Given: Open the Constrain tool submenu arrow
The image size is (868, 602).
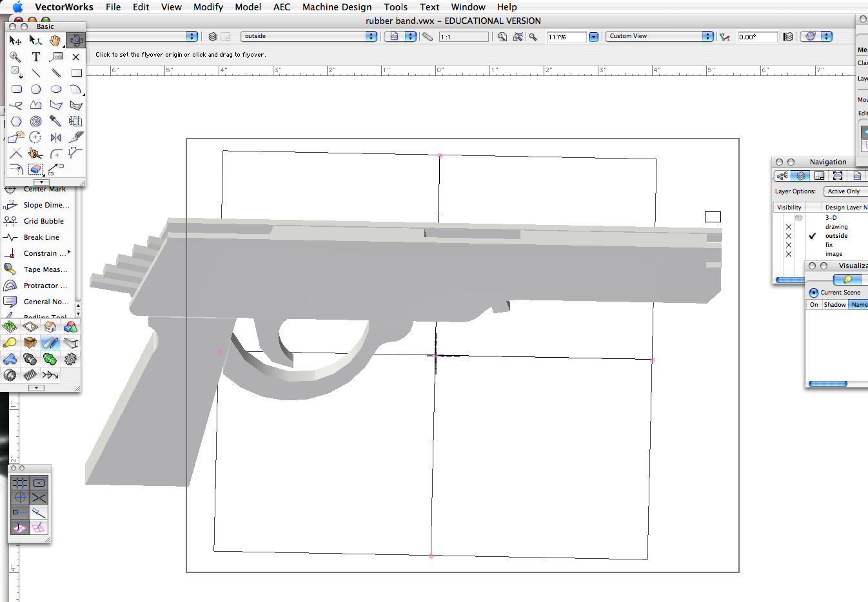Looking at the screenshot, I should (x=69, y=252).
